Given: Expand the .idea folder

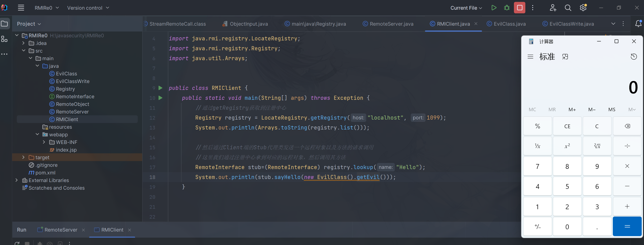Looking at the screenshot, I should (24, 43).
